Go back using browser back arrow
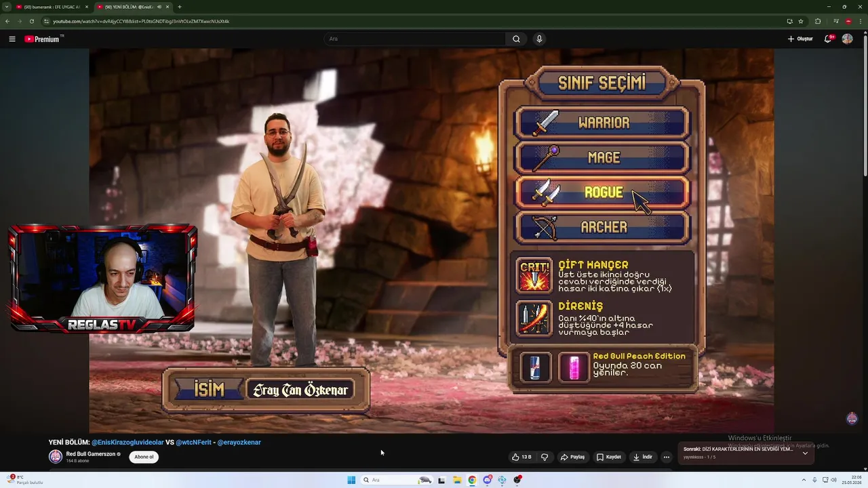Image resolution: width=868 pixels, height=488 pixels. 7,21
